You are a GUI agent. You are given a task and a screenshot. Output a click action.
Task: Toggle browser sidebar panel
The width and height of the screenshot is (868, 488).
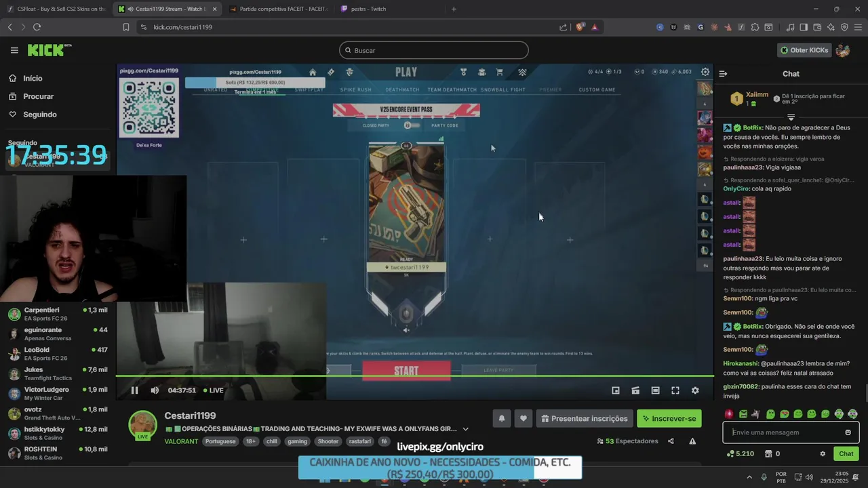tap(804, 27)
